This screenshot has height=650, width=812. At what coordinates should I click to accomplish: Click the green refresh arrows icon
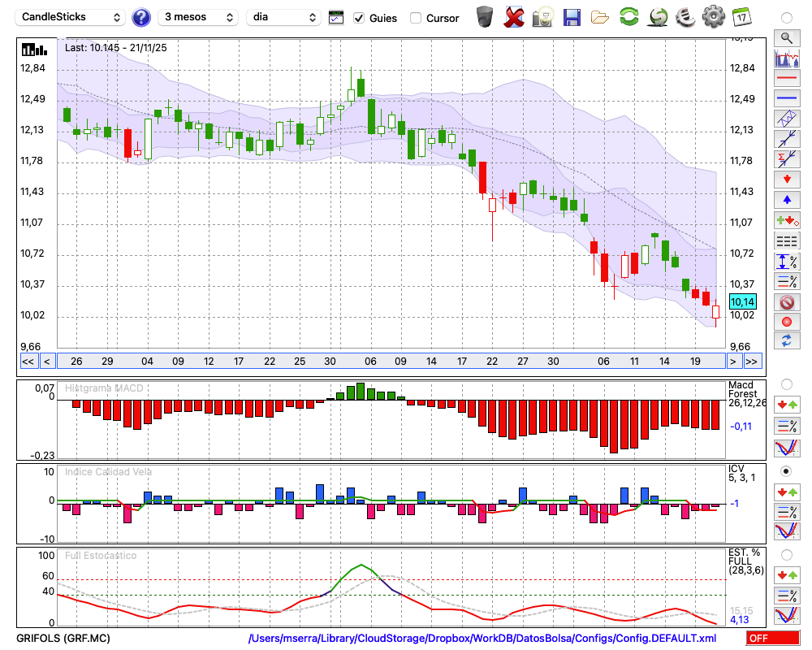point(628,17)
